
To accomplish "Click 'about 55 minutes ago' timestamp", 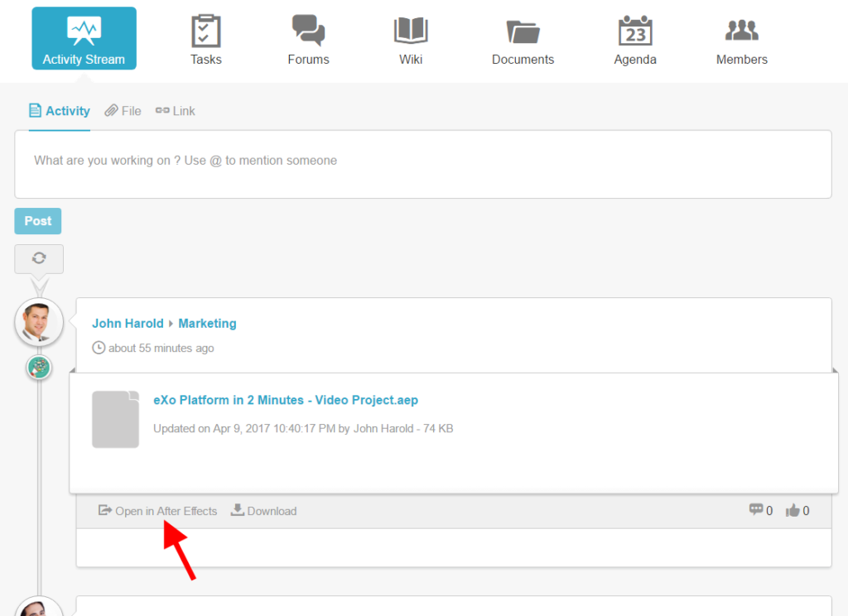I will [161, 349].
